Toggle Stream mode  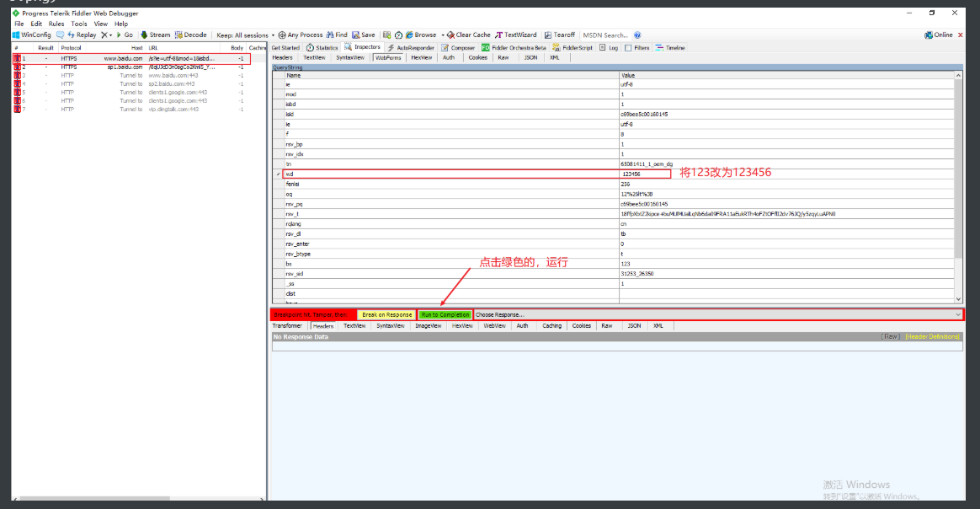tap(155, 35)
